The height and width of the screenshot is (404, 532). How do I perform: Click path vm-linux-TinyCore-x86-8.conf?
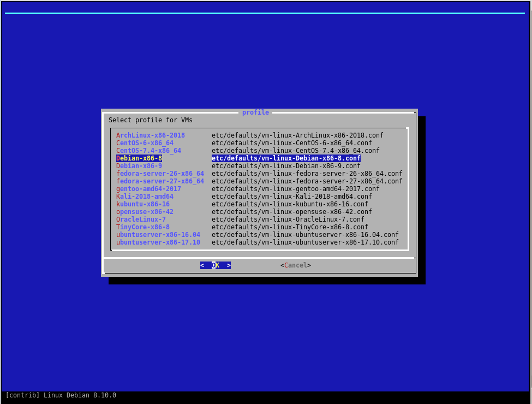tap(290, 227)
